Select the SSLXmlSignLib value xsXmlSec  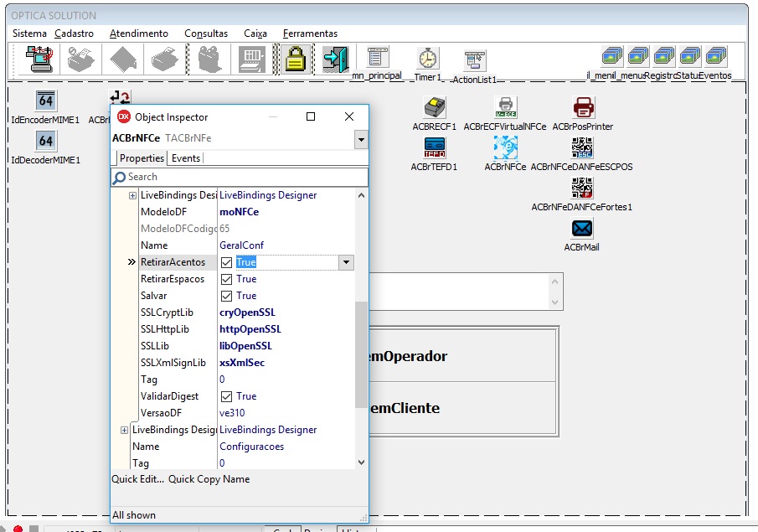click(242, 363)
